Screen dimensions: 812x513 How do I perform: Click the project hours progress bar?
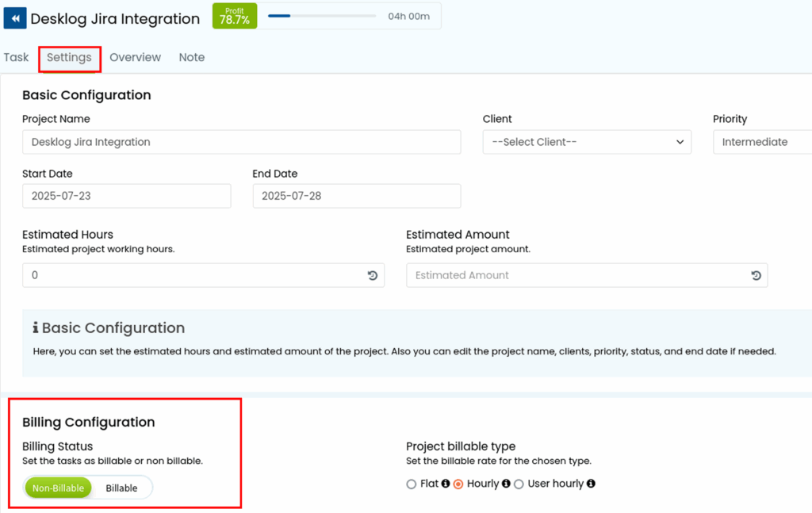(321, 16)
